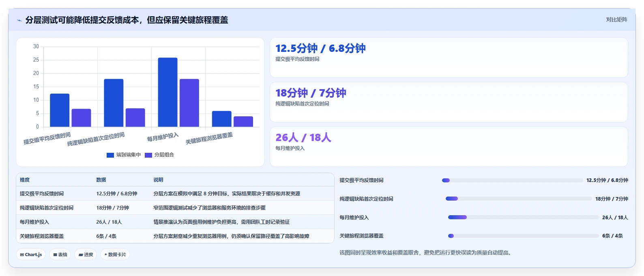Click the purple bar for 关键旅程浏览器覆盖
Viewport: 644px width, 276px height.
click(x=243, y=122)
